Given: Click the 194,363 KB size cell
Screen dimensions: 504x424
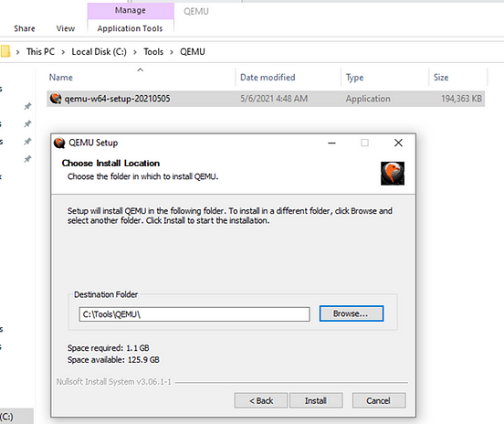Looking at the screenshot, I should [x=461, y=99].
